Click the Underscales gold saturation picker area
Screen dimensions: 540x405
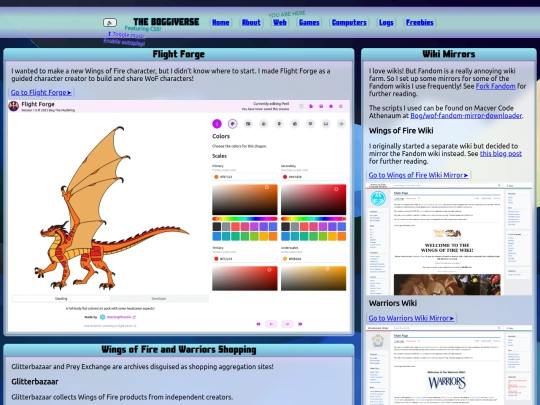313,278
